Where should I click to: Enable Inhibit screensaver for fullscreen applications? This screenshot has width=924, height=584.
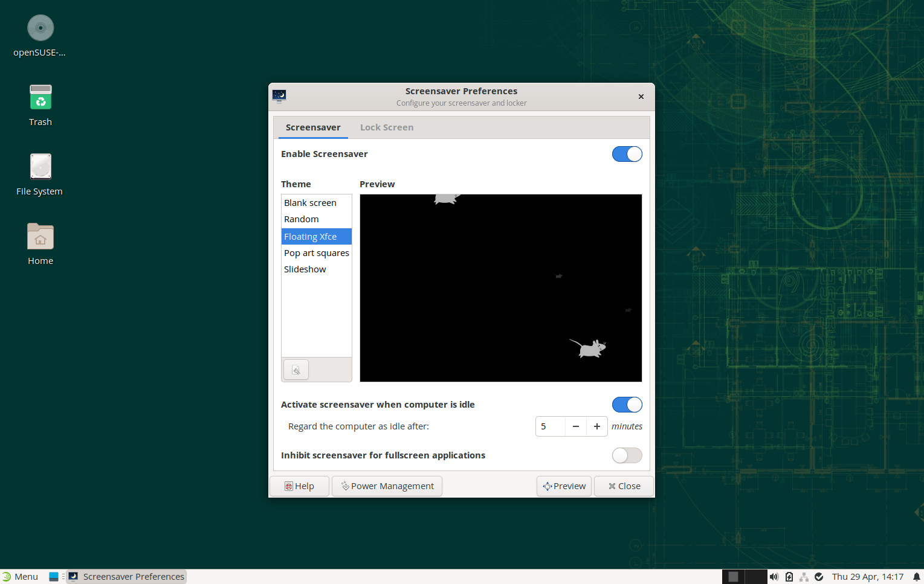point(627,455)
